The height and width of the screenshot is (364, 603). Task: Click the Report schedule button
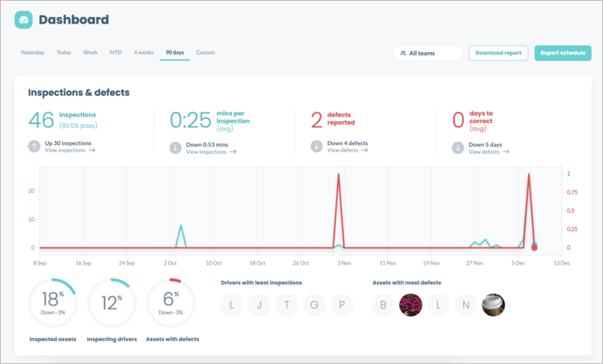pyautogui.click(x=562, y=53)
